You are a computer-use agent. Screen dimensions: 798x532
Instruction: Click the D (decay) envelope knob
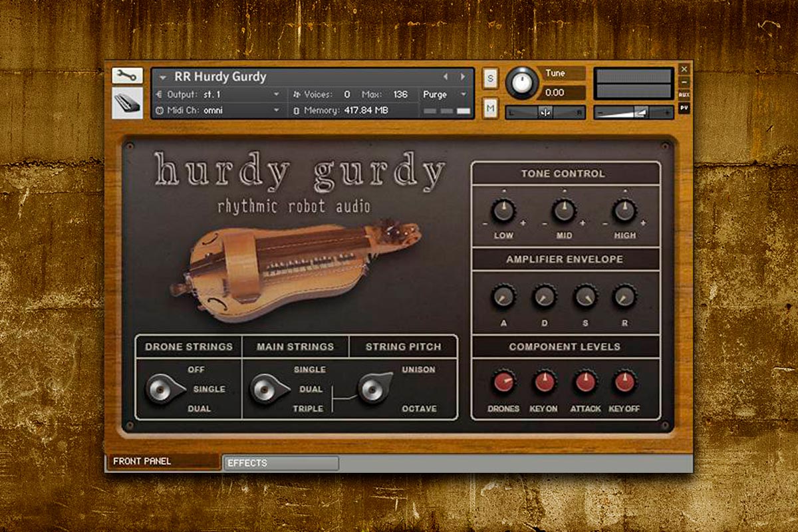click(x=544, y=297)
